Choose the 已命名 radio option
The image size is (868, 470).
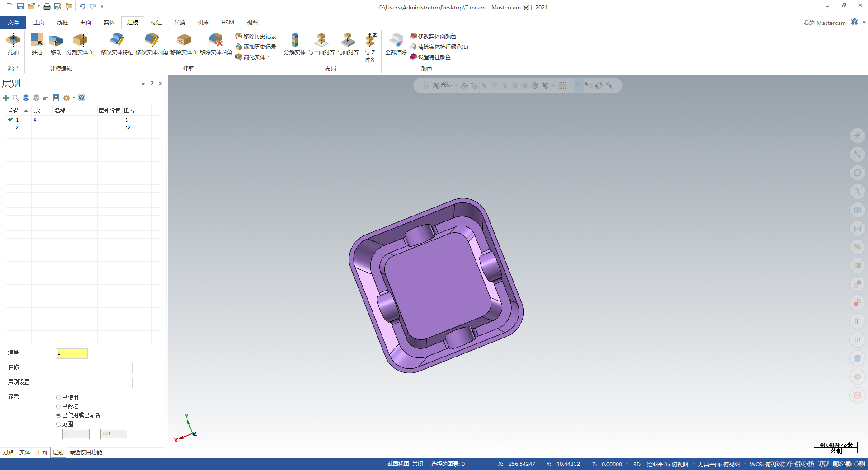point(59,407)
